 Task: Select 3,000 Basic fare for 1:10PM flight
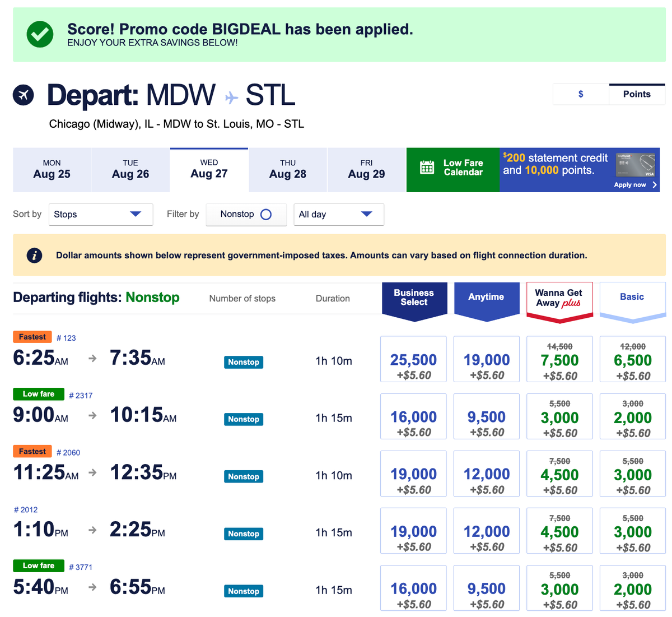633,531
